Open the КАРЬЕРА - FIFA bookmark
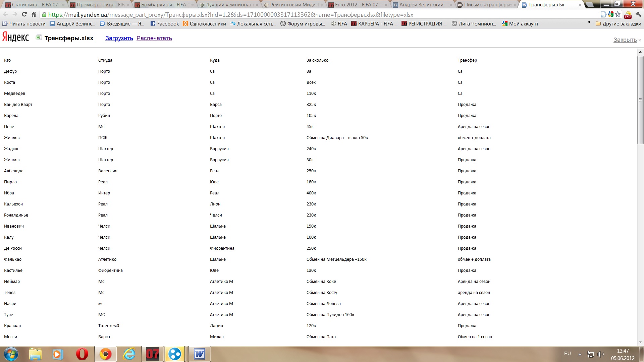Screen dimensions: 644x362 click(374, 23)
